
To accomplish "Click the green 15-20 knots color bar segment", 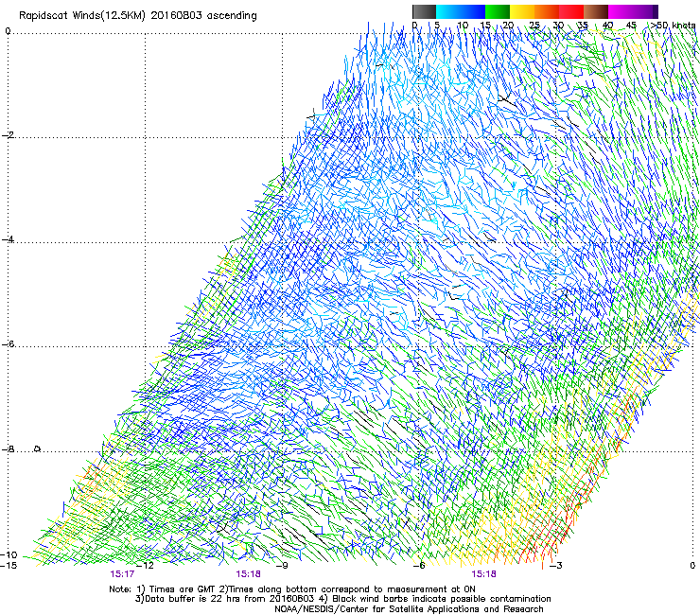I will [x=498, y=11].
